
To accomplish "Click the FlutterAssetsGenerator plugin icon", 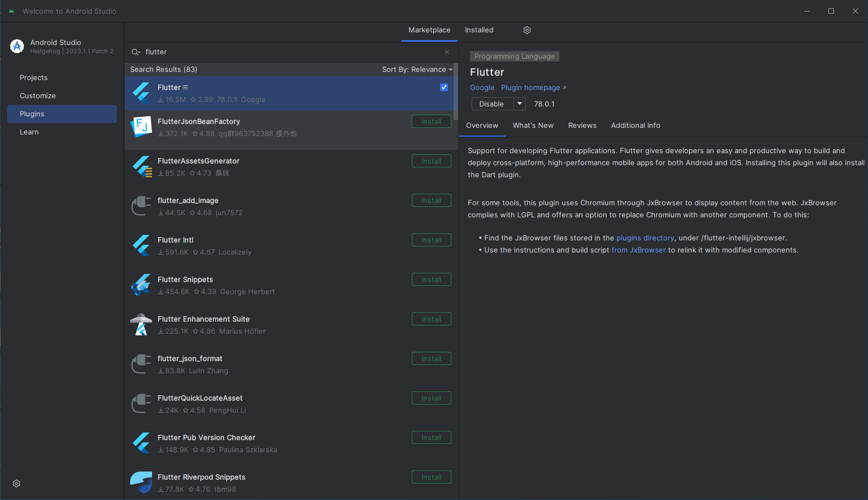I will tap(141, 166).
